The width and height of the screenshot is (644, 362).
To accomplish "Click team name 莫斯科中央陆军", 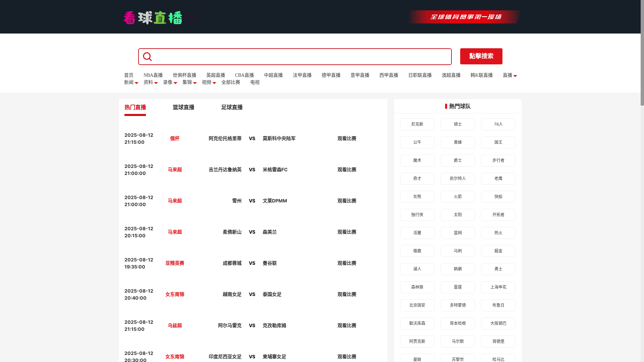I will click(x=279, y=139).
